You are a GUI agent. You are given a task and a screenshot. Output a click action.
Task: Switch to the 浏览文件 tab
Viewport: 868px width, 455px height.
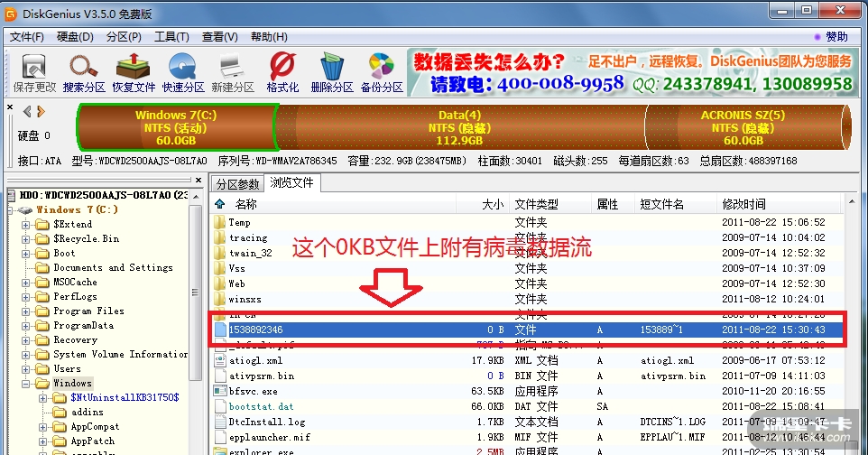[291, 182]
